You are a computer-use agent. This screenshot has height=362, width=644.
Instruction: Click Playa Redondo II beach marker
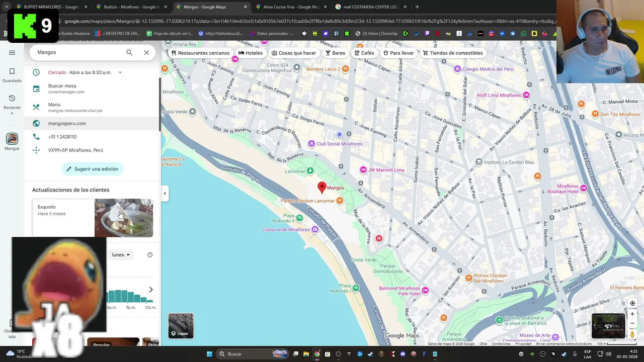pyautogui.click(x=299, y=218)
